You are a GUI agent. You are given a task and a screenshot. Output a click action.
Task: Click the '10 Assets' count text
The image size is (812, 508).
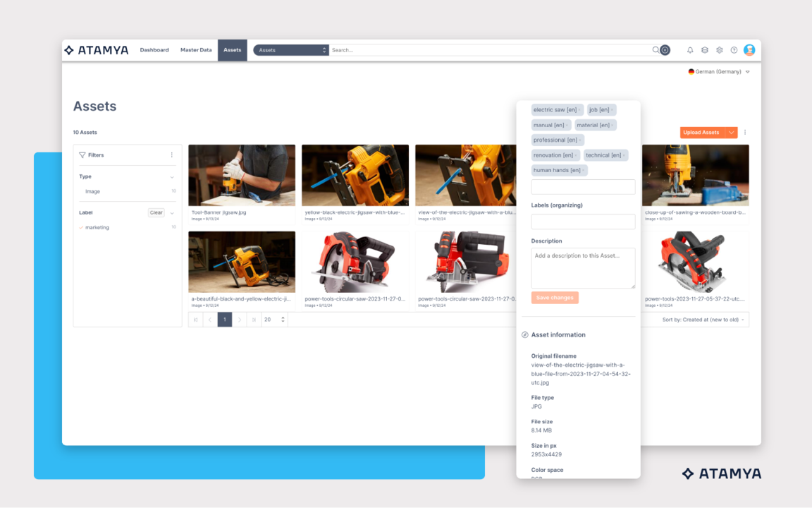click(x=85, y=133)
